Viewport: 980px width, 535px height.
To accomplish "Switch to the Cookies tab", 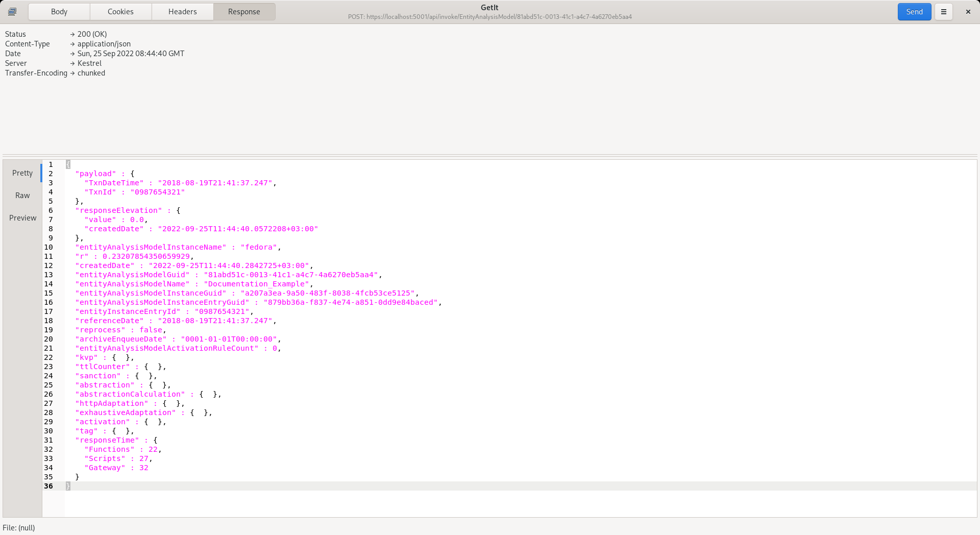I will click(x=120, y=12).
